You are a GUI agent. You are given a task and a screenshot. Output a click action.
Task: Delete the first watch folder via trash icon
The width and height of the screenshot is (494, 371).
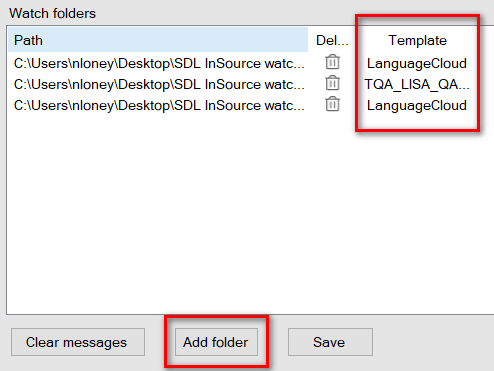(332, 62)
